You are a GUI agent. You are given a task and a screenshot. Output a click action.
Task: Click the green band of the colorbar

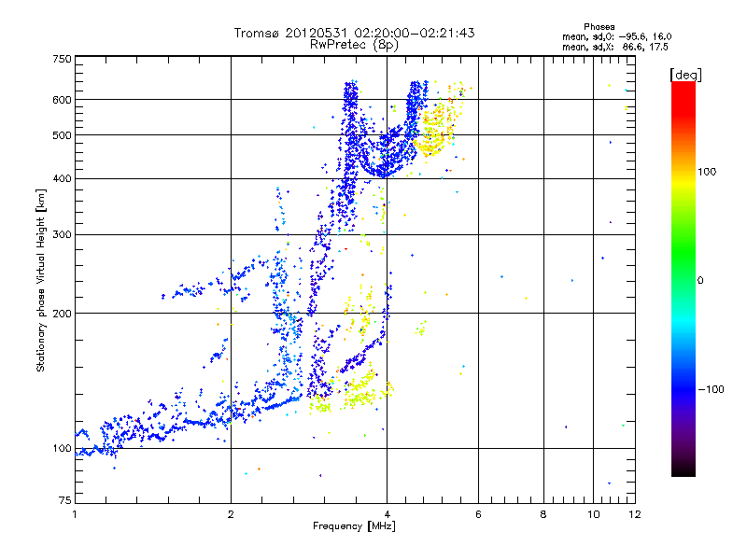click(684, 247)
